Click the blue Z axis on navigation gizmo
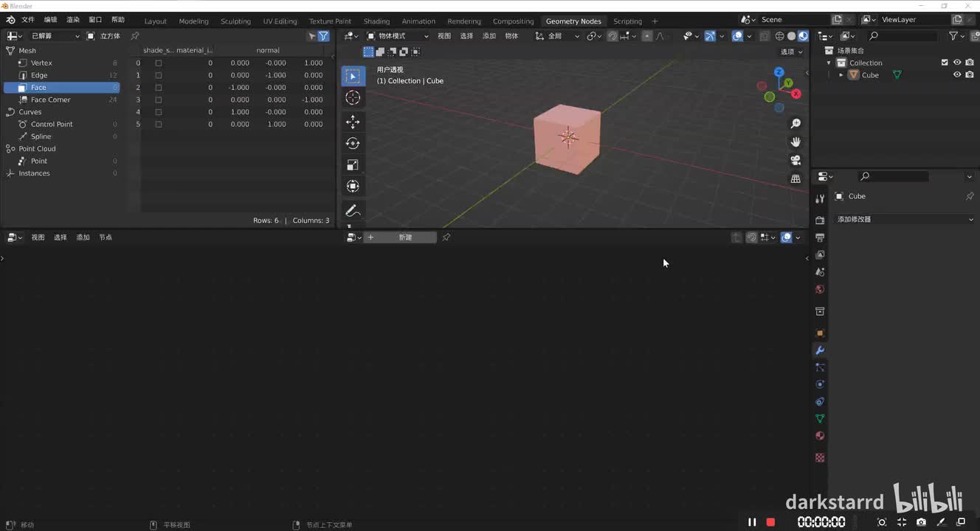980x531 pixels. tap(779, 72)
